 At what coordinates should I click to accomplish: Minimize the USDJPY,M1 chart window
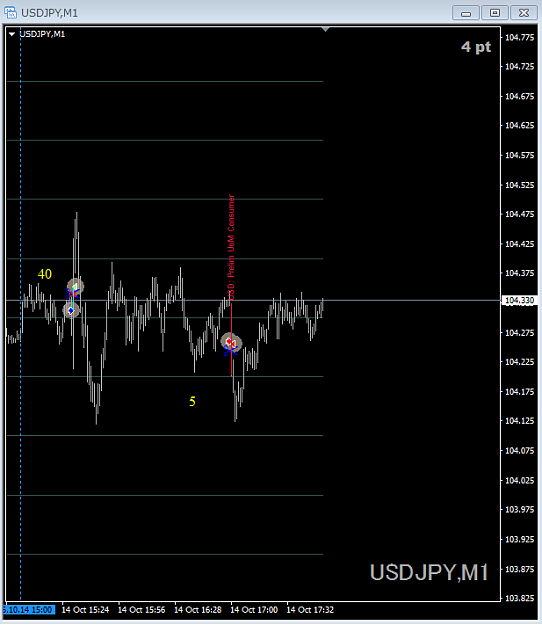tap(465, 13)
